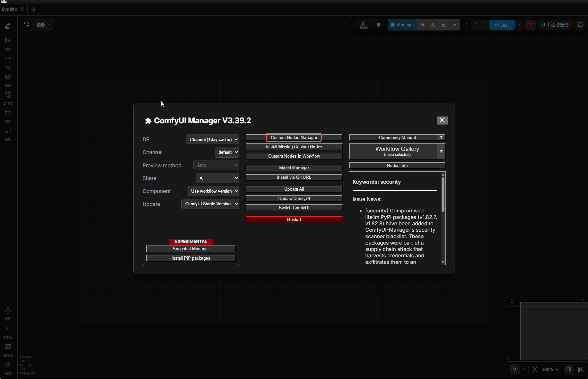Click the triangle logo icon in top toolbar

click(364, 25)
